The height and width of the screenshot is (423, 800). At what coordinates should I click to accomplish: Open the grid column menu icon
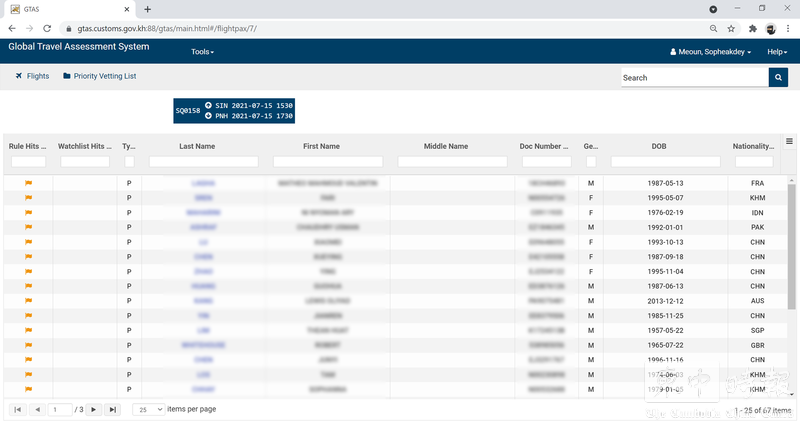pyautogui.click(x=789, y=142)
